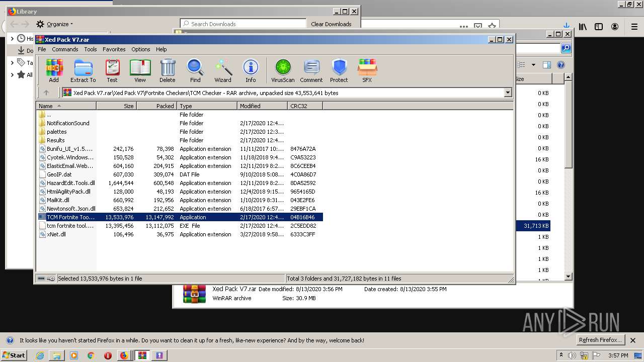Toggle Firefox sidebar icon
The image size is (644, 362).
pos(598,27)
